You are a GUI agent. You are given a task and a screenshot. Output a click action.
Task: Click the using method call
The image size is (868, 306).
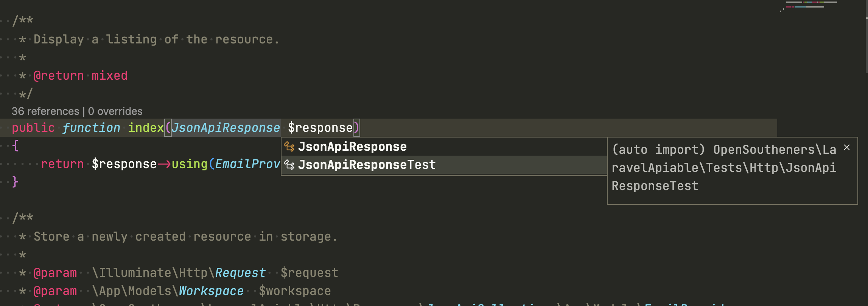click(x=189, y=164)
